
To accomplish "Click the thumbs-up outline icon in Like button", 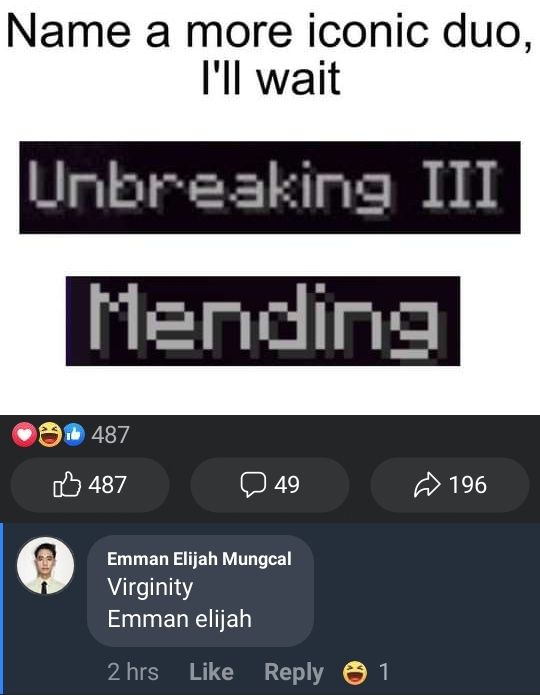I will click(x=67, y=484).
